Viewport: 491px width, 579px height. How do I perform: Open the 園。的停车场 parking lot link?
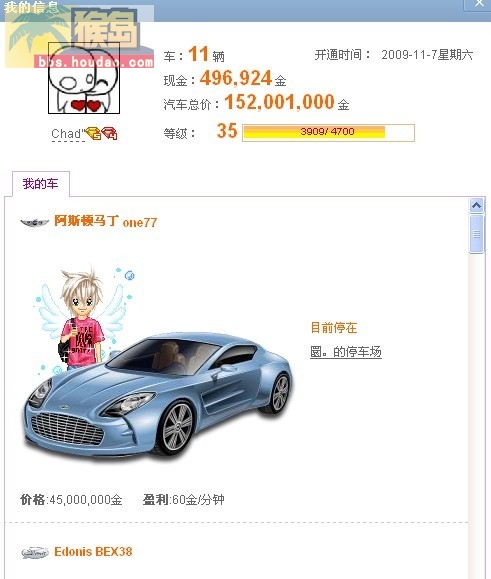click(x=346, y=352)
